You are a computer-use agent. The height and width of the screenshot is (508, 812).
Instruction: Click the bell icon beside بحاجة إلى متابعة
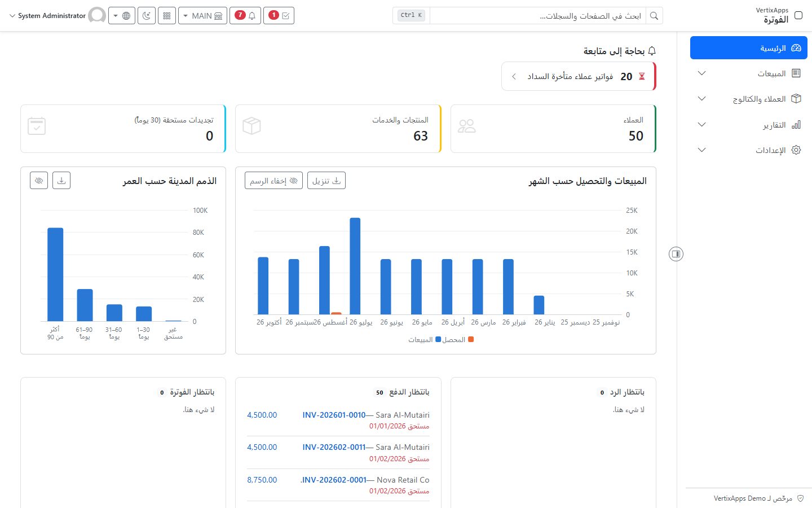652,51
